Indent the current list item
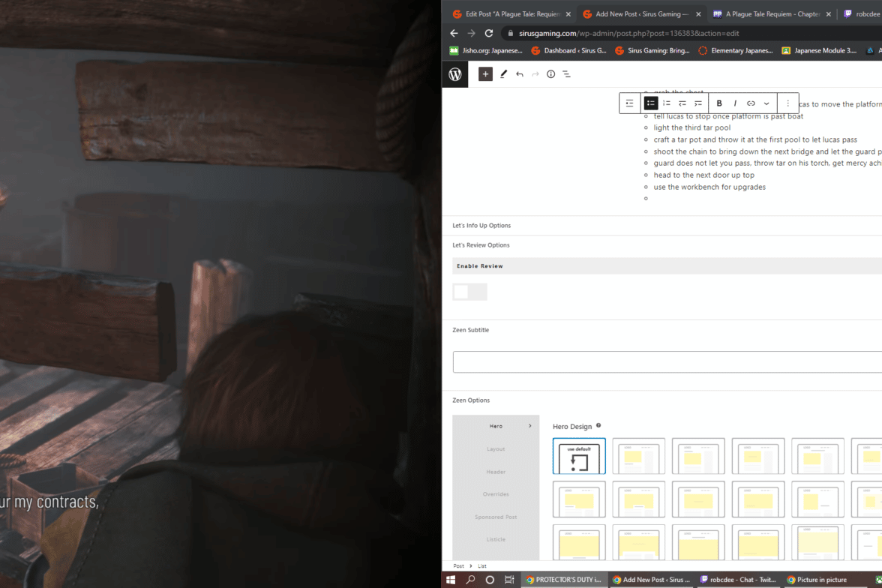The image size is (882, 588). click(x=698, y=103)
